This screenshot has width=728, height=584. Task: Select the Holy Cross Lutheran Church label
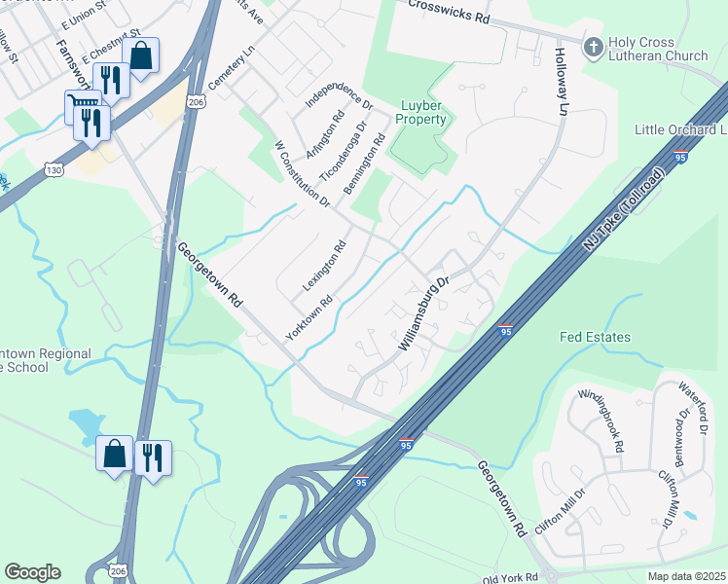click(x=658, y=49)
